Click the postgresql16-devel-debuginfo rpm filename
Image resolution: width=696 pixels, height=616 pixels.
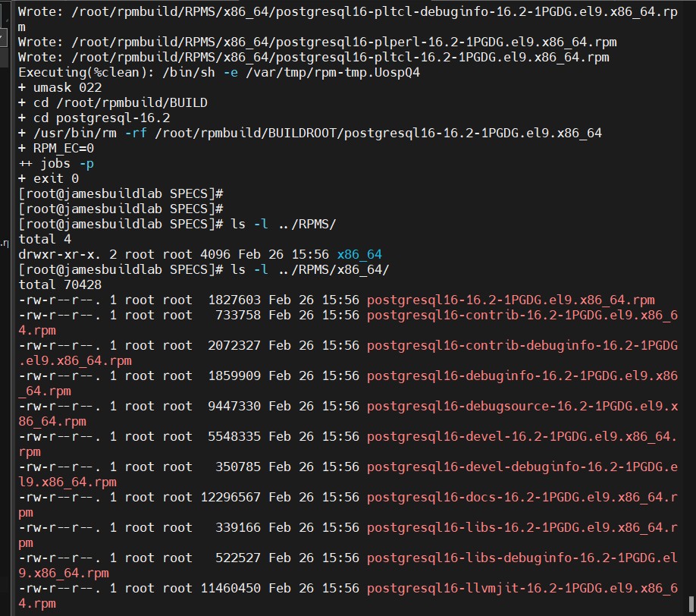click(x=522, y=467)
